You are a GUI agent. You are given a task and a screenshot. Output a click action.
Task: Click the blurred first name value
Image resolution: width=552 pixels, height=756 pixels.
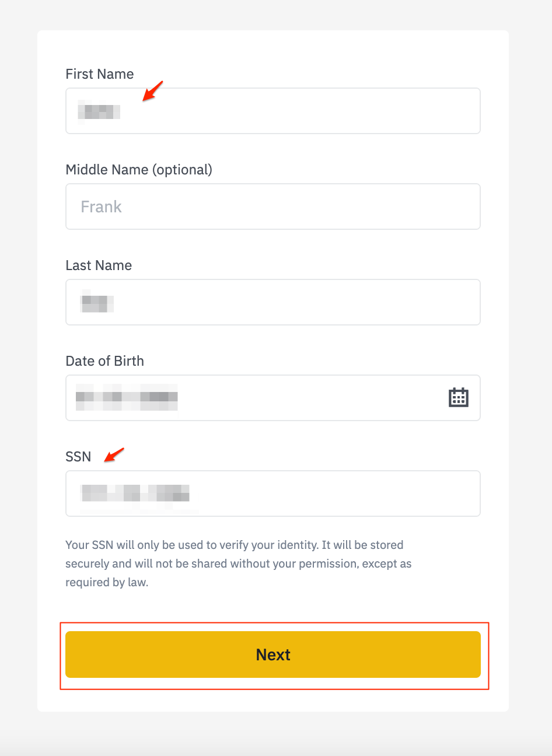99,110
